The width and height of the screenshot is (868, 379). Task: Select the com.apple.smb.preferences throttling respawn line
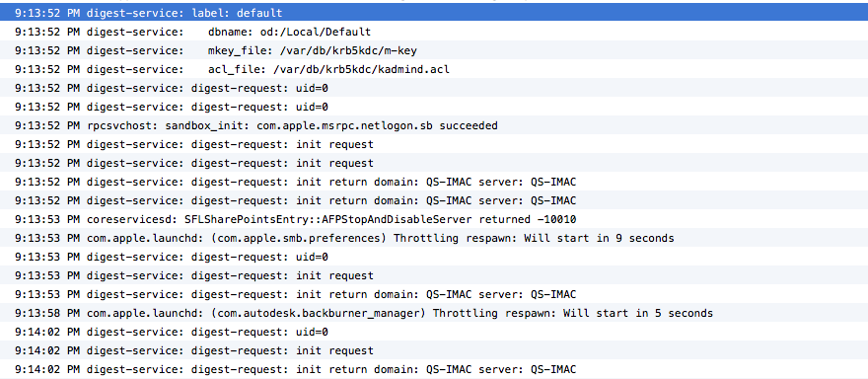(434, 238)
